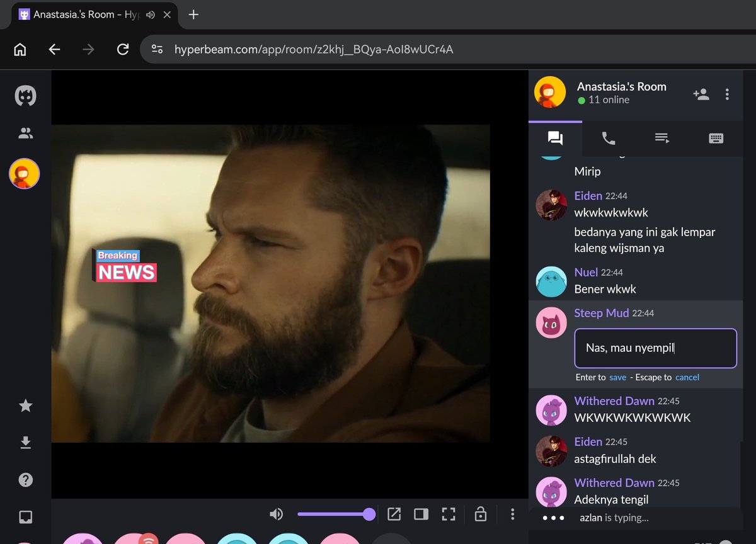Click the cancel link below edit field

687,377
